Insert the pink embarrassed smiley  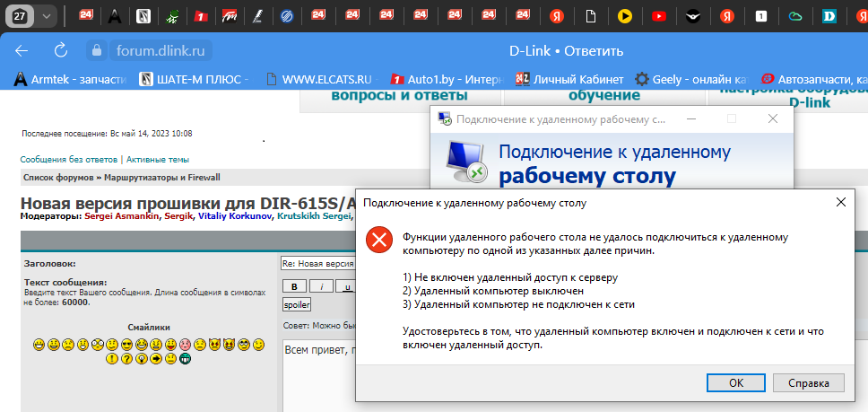point(185,345)
